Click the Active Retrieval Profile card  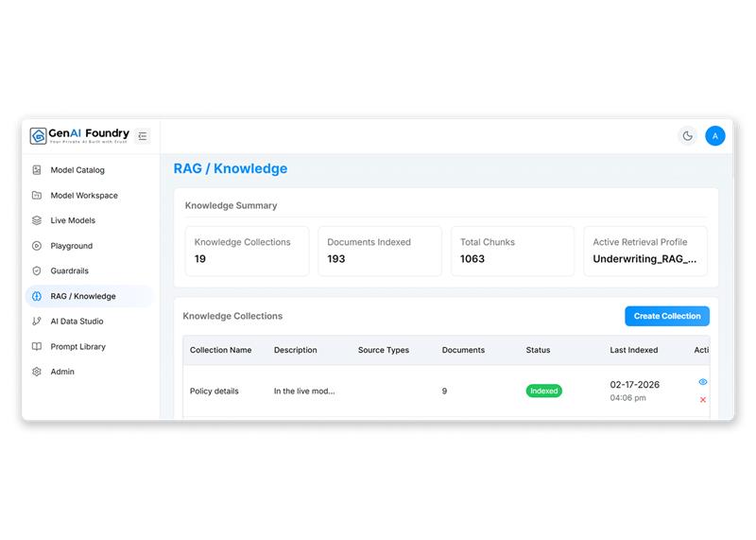[x=644, y=251]
